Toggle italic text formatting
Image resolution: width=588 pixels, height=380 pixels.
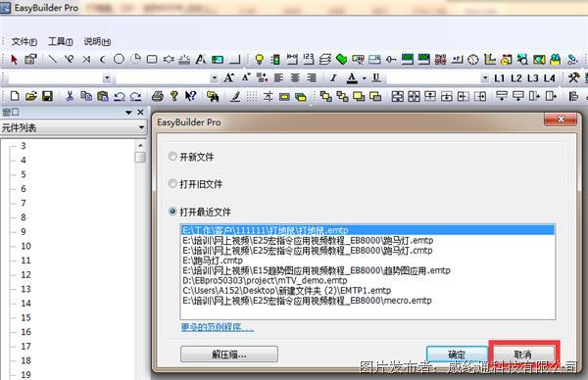tap(333, 78)
